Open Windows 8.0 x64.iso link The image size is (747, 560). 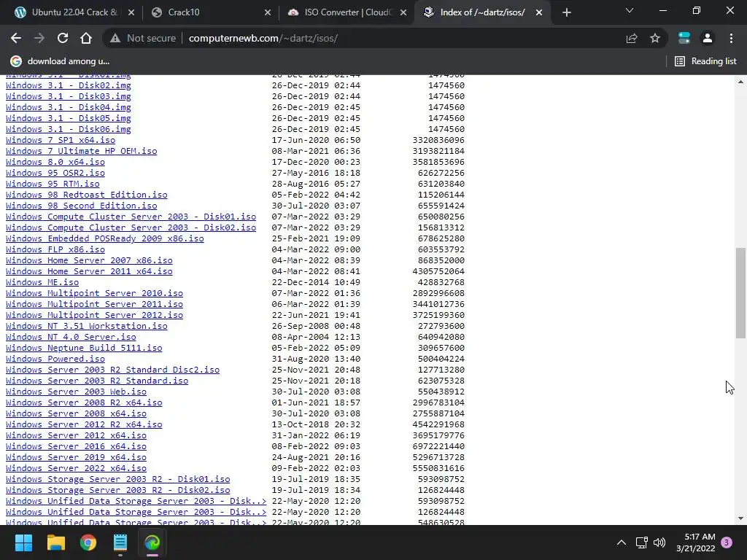[55, 162]
